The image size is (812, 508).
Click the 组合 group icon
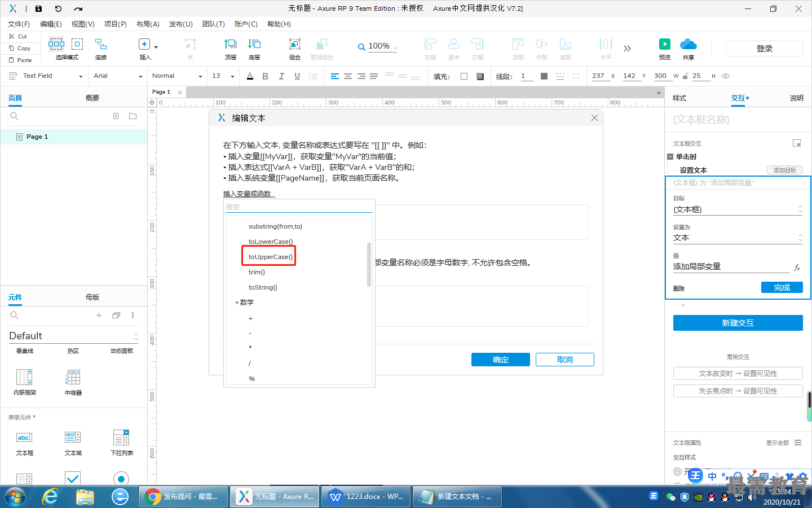[x=295, y=44]
